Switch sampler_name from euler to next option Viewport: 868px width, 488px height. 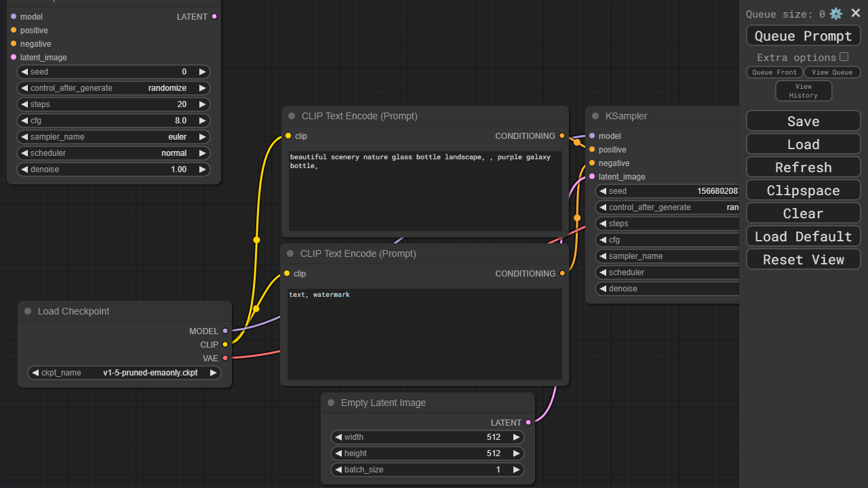pos(202,137)
